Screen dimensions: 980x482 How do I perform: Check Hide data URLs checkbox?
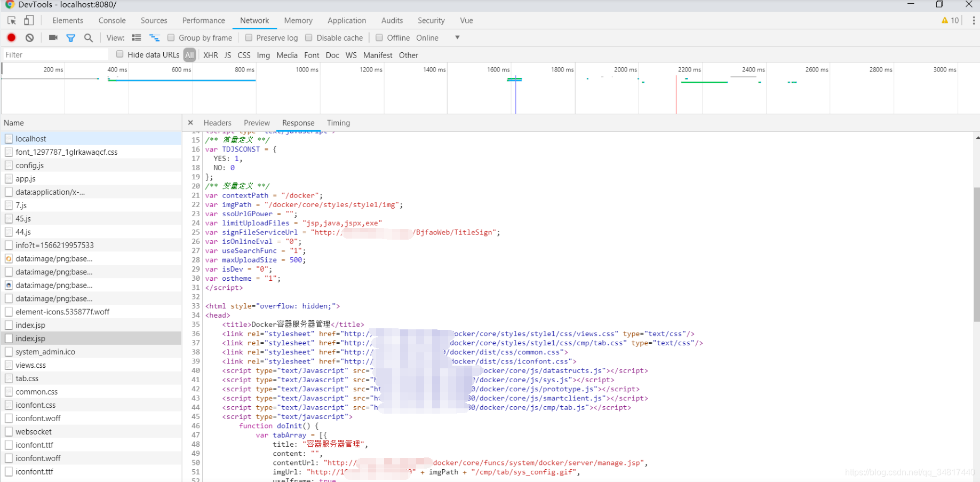[x=120, y=54]
